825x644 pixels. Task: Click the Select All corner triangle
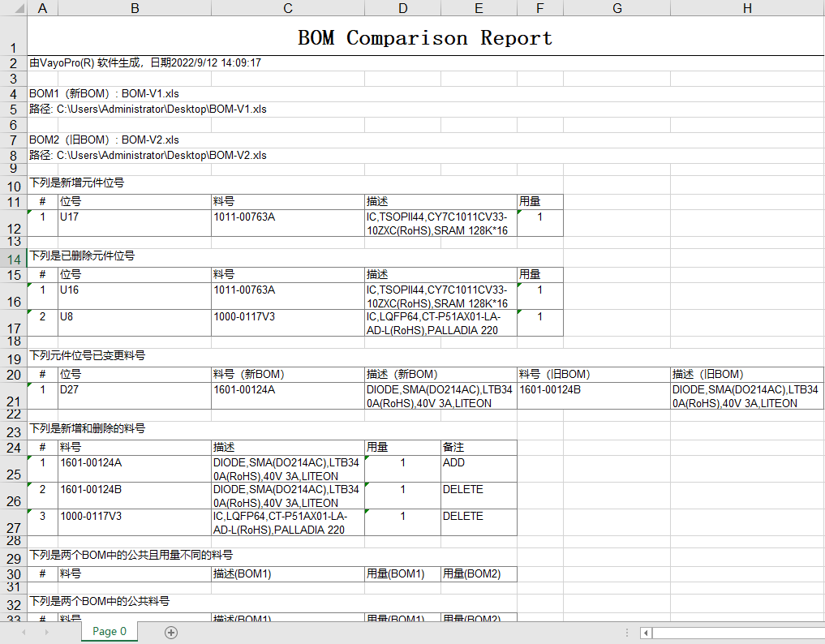click(13, 8)
